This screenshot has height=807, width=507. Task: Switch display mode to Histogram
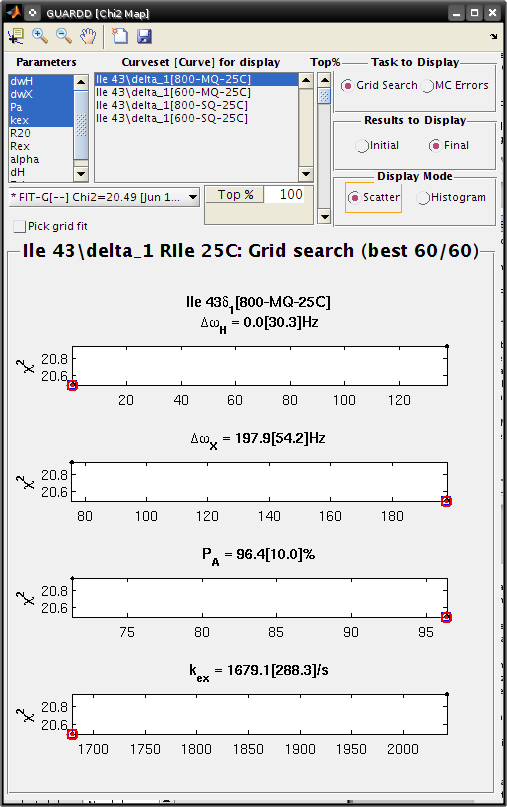(423, 198)
